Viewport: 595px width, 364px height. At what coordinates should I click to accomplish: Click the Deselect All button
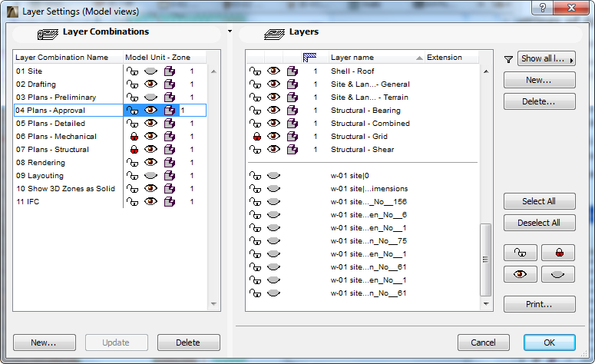click(x=539, y=223)
